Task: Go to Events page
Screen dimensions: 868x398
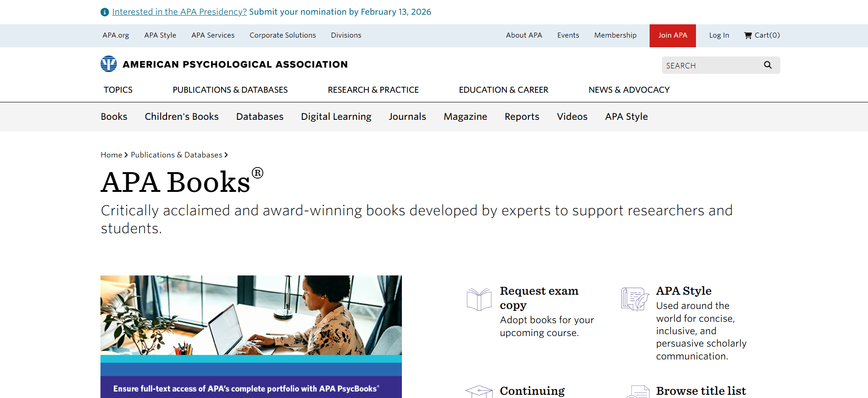Action: pos(568,35)
